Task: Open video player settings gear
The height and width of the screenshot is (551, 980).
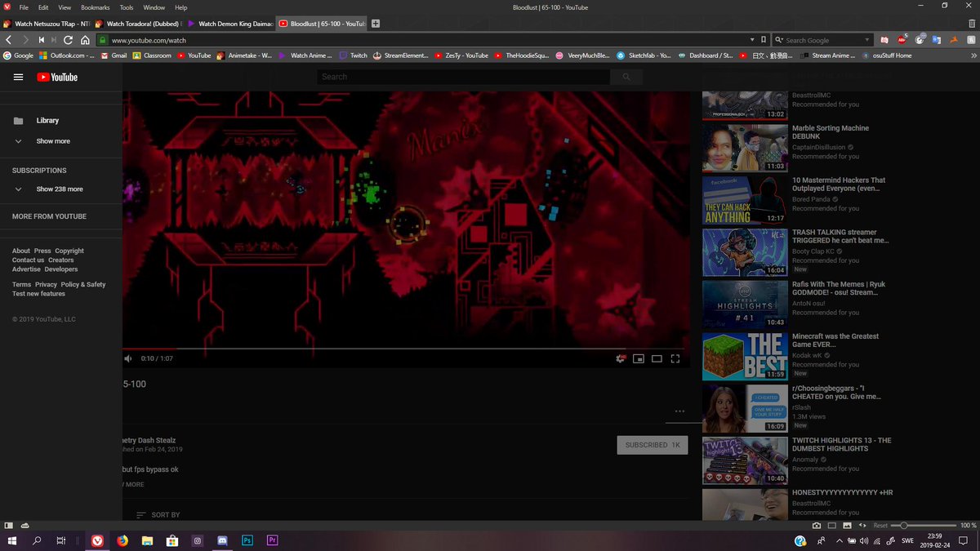Action: pyautogui.click(x=621, y=358)
